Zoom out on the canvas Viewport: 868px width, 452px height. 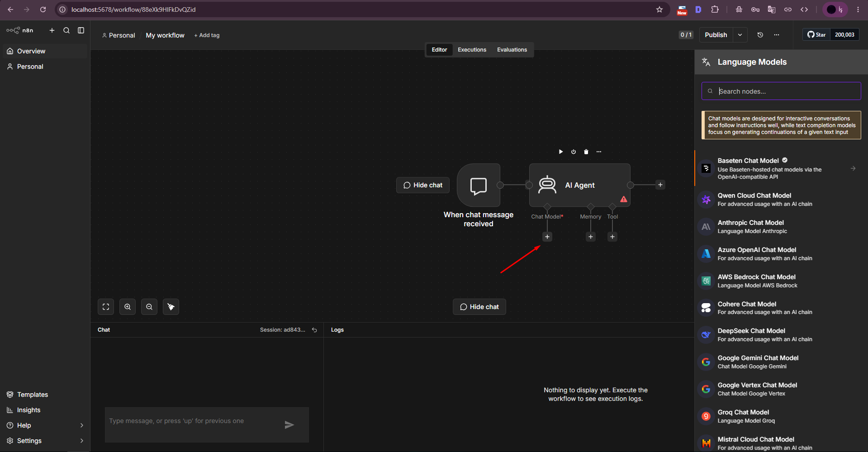point(149,307)
